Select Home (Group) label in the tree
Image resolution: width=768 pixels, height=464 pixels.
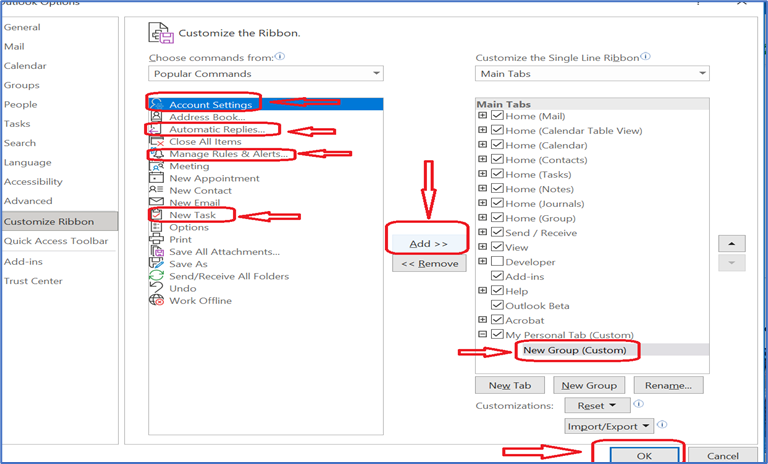pos(540,218)
